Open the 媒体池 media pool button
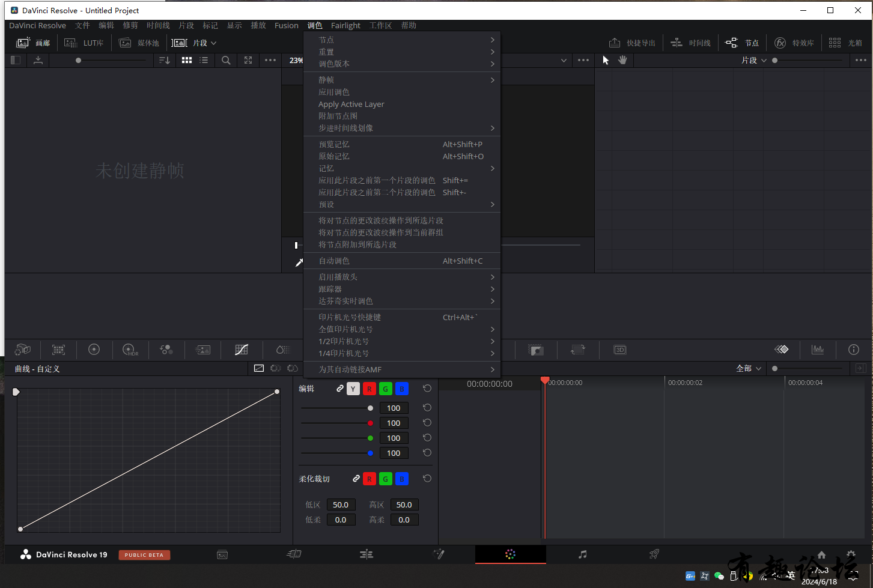 139,43
